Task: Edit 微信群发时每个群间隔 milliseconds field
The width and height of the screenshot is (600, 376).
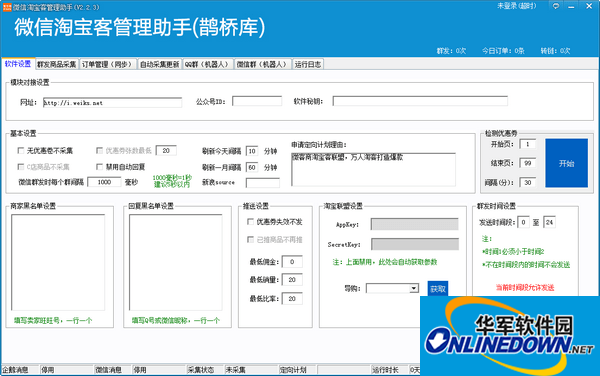Action: pyautogui.click(x=104, y=182)
